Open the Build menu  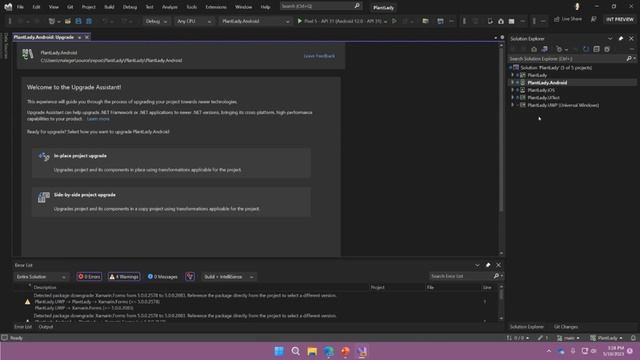(x=109, y=7)
